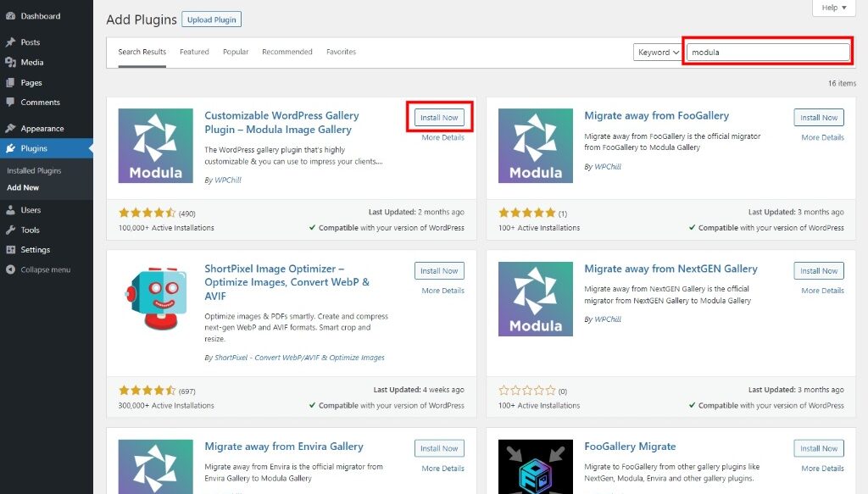Expand the Help panel dropdown
Viewport: 868px width, 494px height.
[x=834, y=8]
